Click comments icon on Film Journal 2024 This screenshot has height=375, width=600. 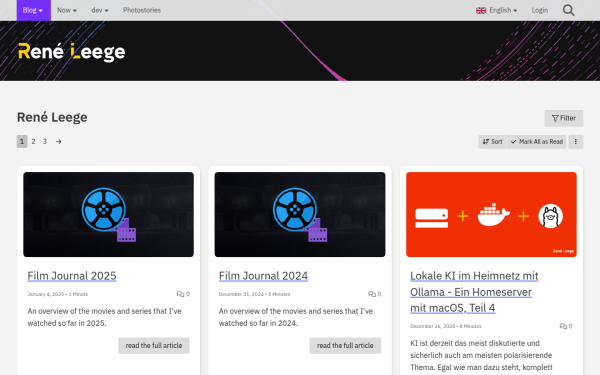(372, 294)
